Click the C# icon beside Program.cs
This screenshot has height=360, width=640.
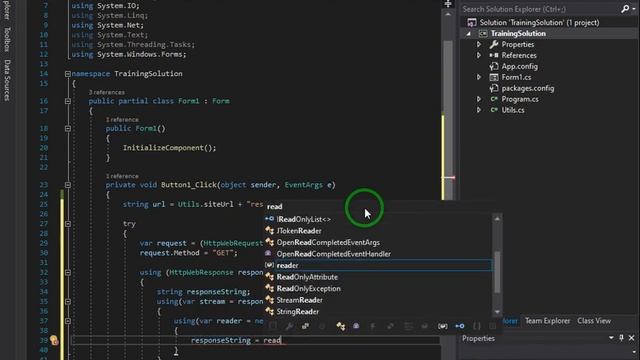[x=494, y=99]
